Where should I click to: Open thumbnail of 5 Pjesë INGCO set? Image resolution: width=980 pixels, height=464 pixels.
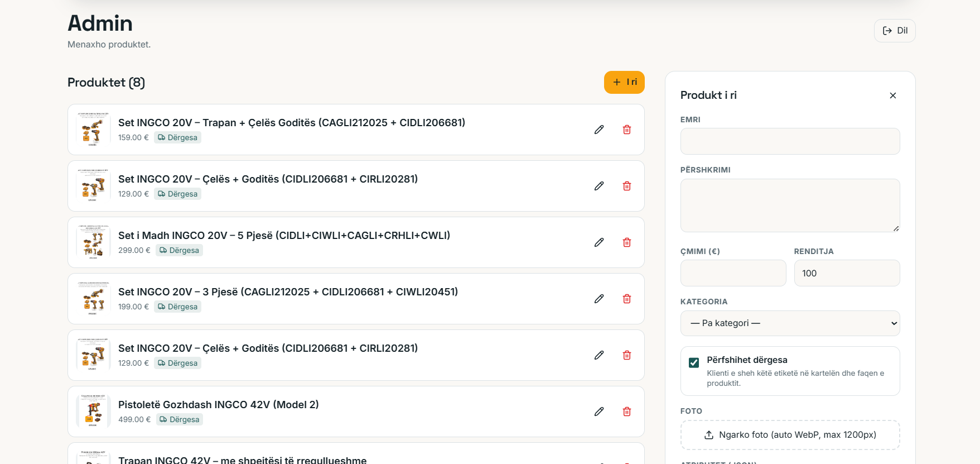(x=93, y=242)
